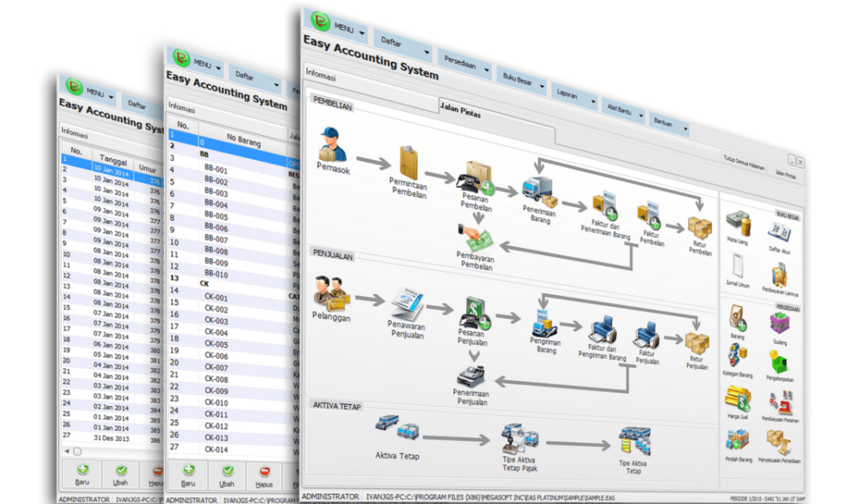Open the Mata Uang currency shortcut

(737, 223)
